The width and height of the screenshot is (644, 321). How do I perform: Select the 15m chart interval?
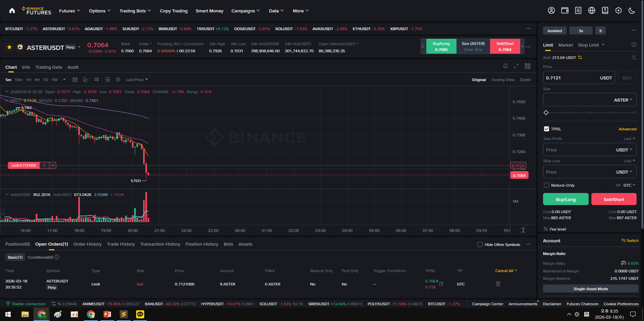[x=19, y=80]
